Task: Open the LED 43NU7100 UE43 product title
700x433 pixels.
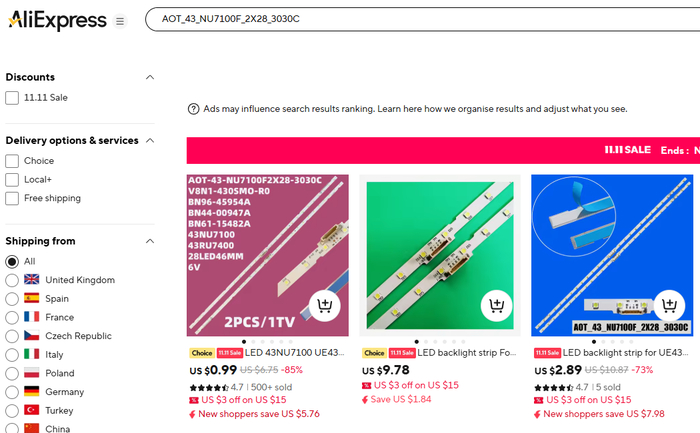Action: 295,353
